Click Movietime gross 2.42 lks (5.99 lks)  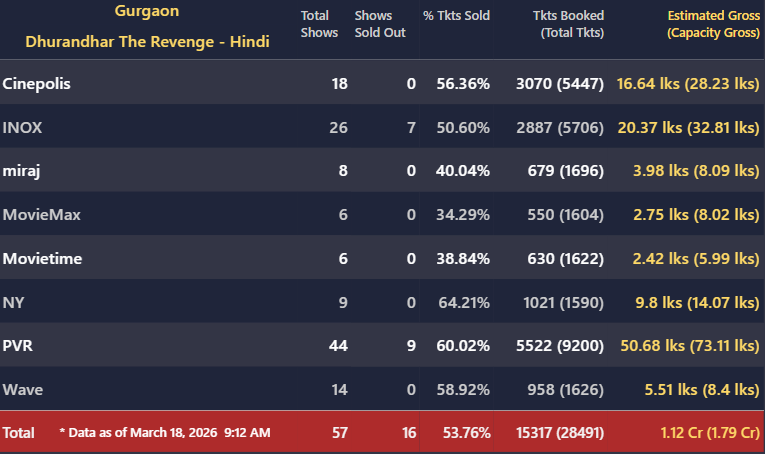tap(696, 258)
